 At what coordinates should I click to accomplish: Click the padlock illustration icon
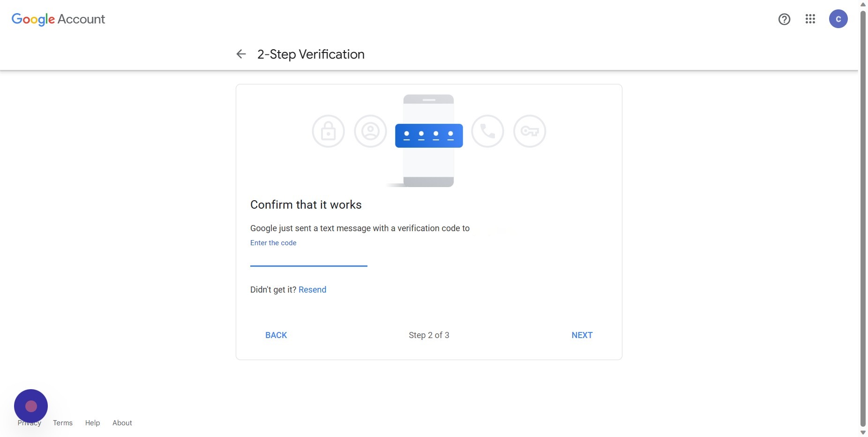[328, 131]
